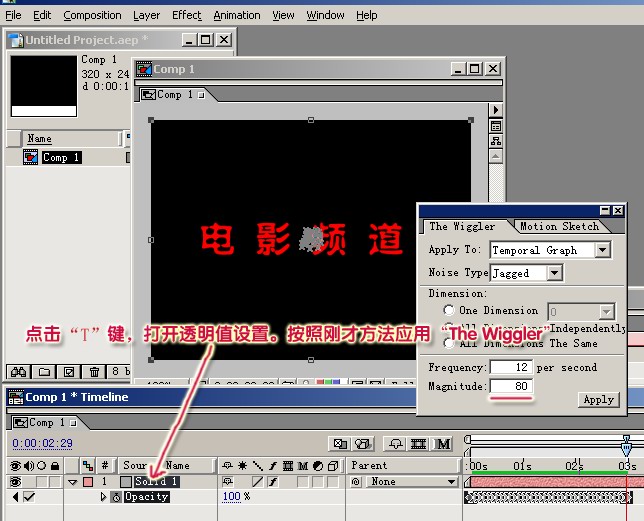Select The Wiggler tab
The width and height of the screenshot is (644, 521).
pyautogui.click(x=462, y=226)
